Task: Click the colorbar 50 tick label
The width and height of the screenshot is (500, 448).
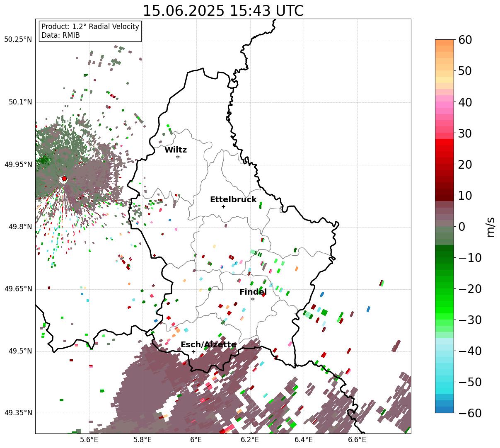Action: point(465,71)
